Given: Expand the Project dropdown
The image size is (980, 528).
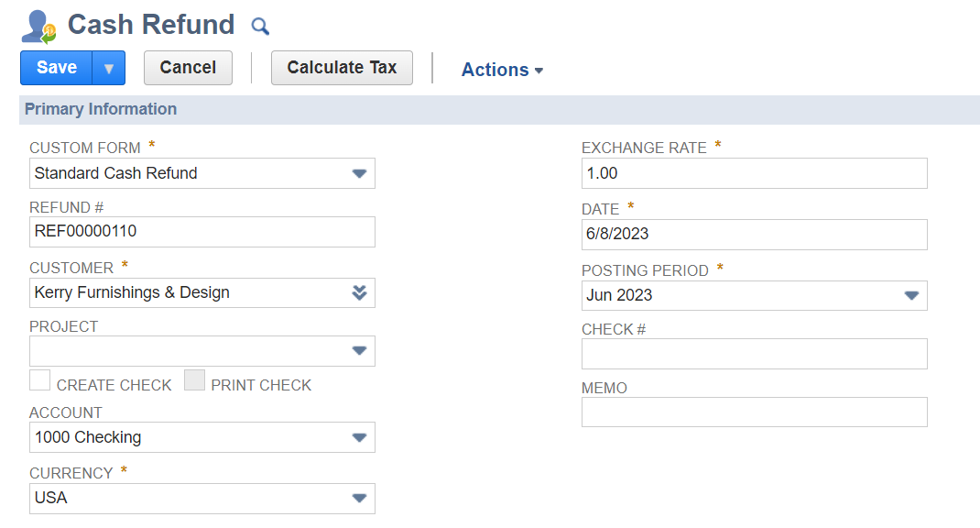Looking at the screenshot, I should pos(359,351).
